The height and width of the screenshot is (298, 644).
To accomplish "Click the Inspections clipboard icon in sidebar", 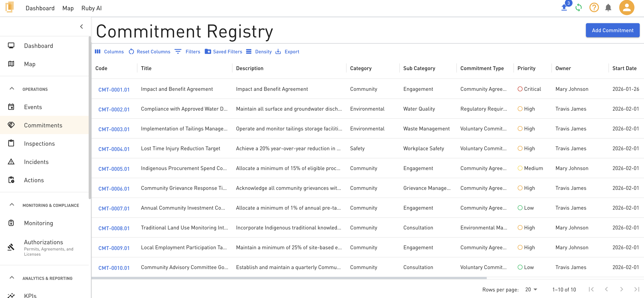I will click(x=11, y=143).
